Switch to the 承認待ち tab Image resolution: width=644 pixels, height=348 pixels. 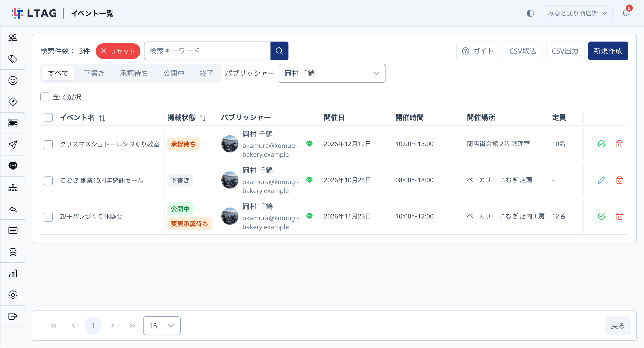pos(134,73)
